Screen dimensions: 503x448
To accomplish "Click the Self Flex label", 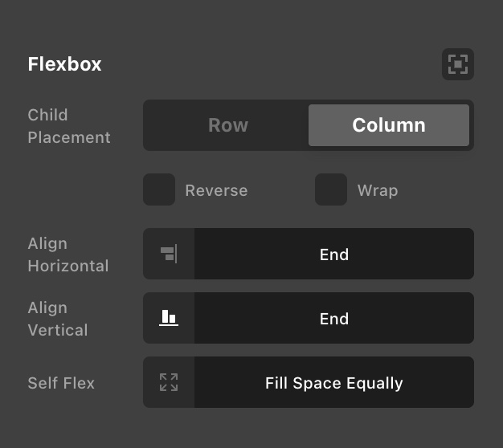I will (x=61, y=383).
